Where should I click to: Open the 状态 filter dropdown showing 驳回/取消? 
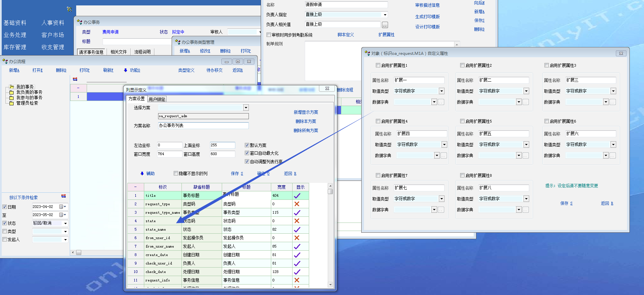click(65, 223)
